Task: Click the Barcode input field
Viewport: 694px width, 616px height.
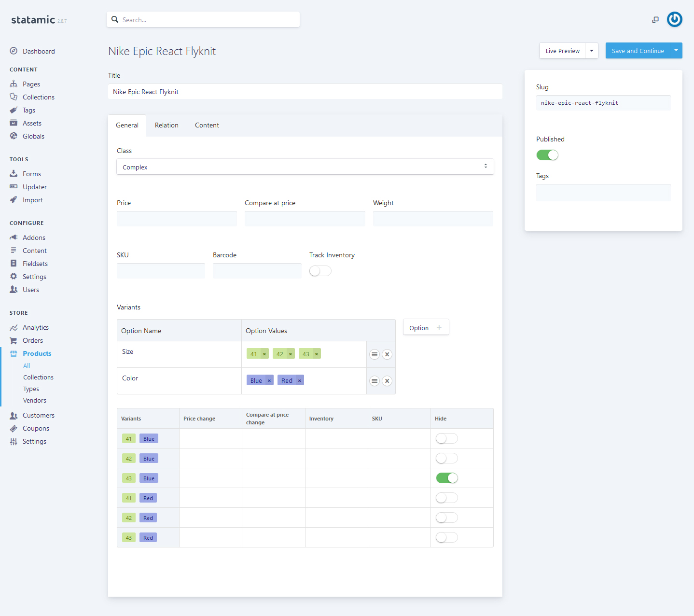Action: pyautogui.click(x=257, y=271)
